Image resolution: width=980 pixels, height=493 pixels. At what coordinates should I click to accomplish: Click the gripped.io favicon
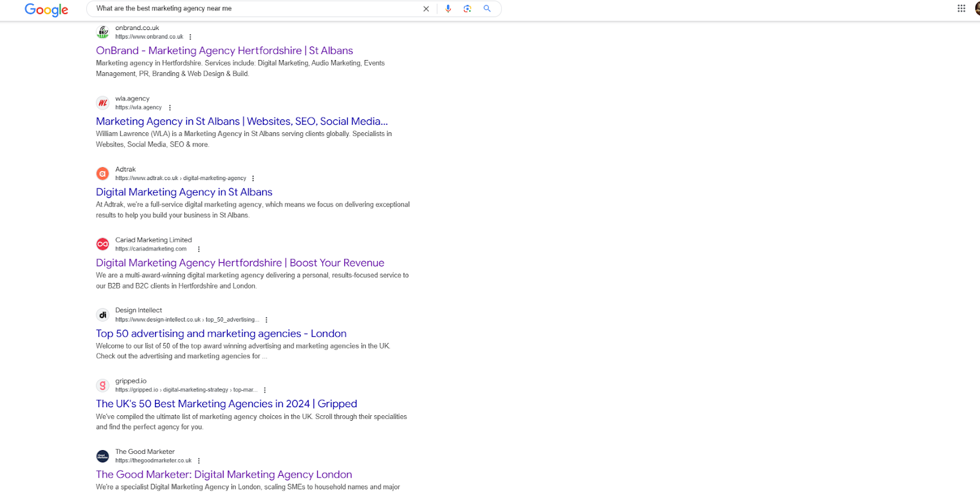coord(103,385)
